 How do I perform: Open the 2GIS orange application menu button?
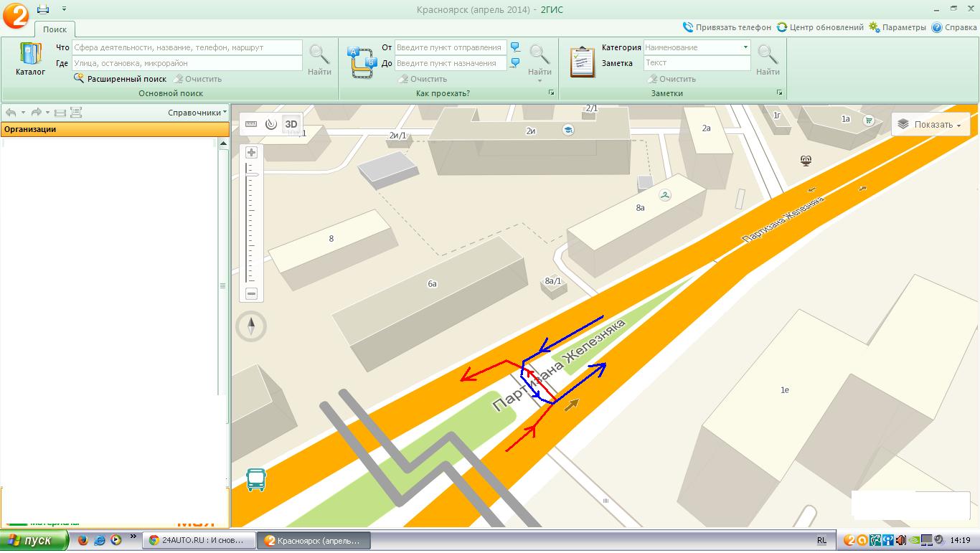15,15
